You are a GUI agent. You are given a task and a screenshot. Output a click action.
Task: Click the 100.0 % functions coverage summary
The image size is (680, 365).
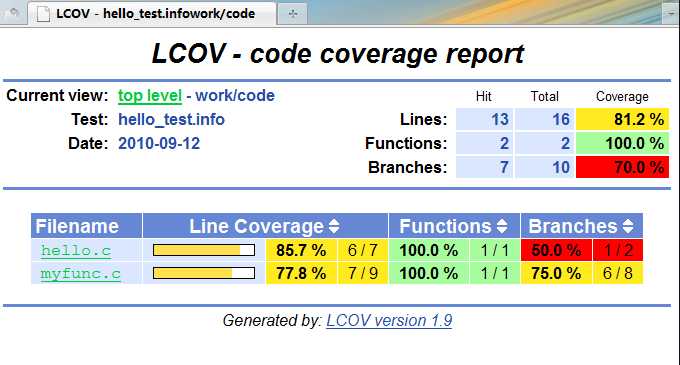click(x=622, y=143)
